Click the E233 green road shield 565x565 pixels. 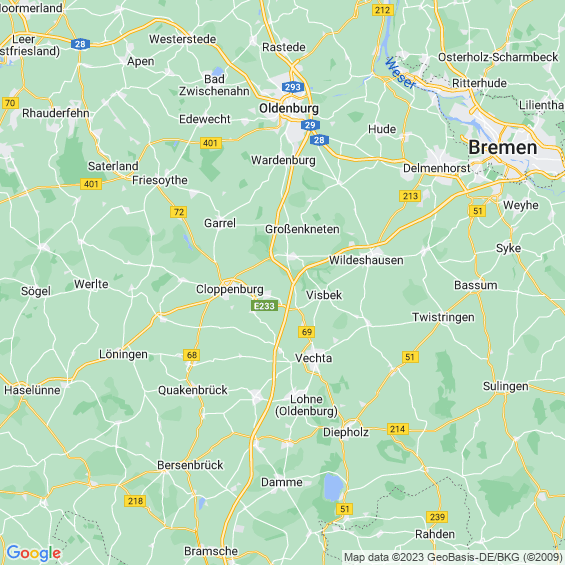[264, 306]
